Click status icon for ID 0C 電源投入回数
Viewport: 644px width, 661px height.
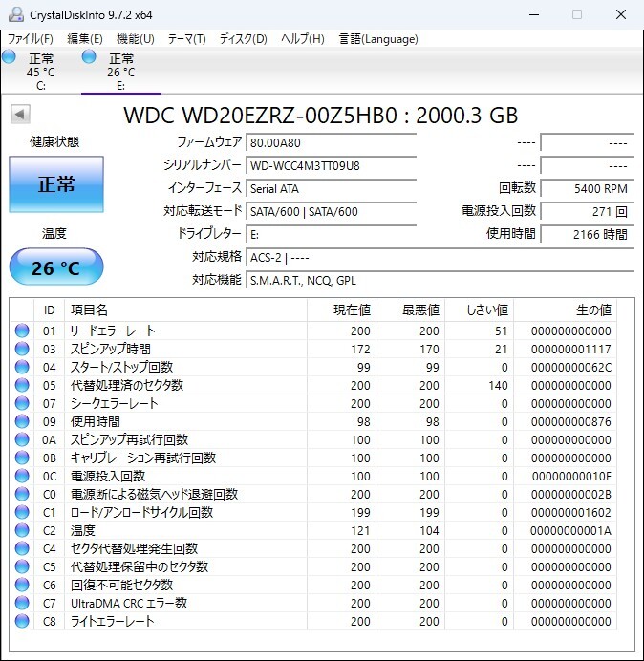[x=22, y=476]
